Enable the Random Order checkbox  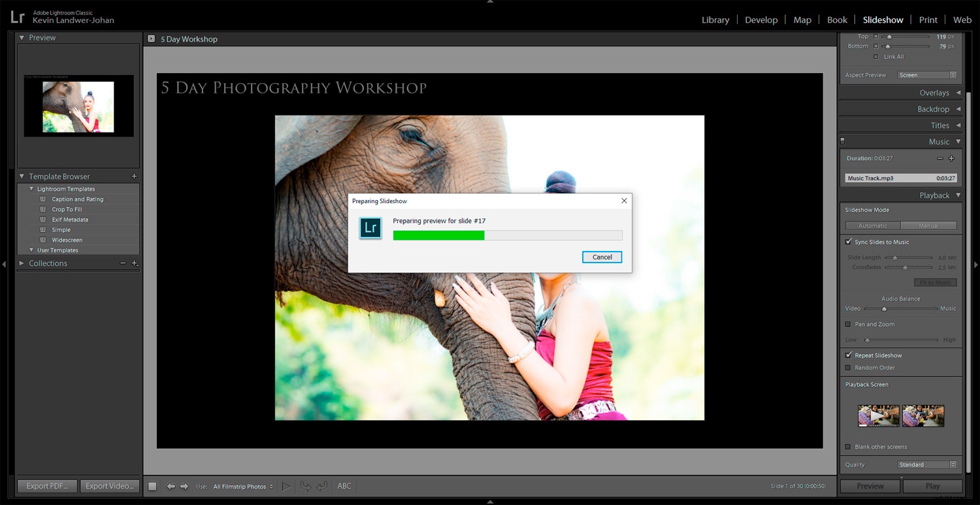(849, 367)
